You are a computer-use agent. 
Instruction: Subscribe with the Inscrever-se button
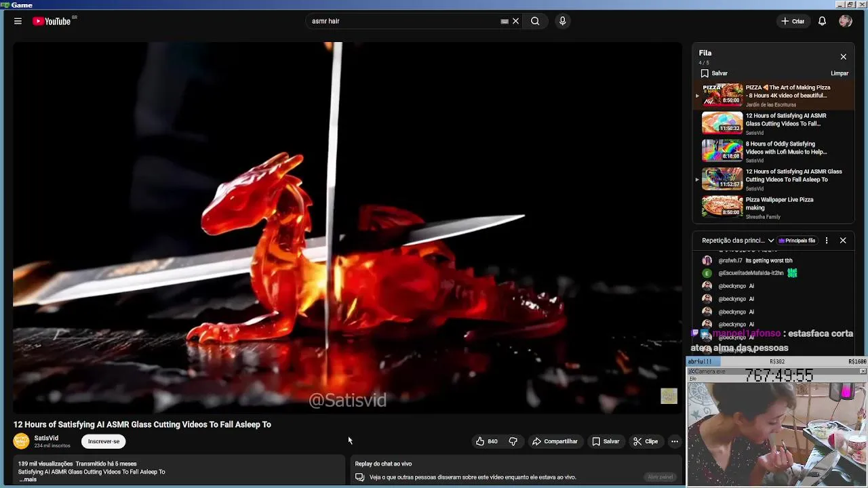pos(104,441)
